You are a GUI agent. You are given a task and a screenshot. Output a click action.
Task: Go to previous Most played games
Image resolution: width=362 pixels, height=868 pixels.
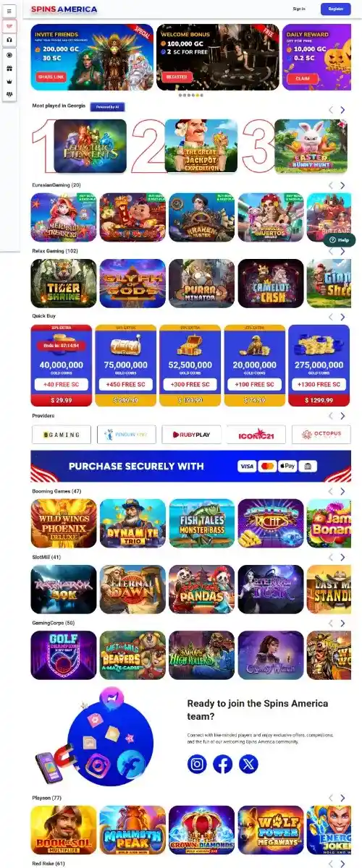[331, 110]
